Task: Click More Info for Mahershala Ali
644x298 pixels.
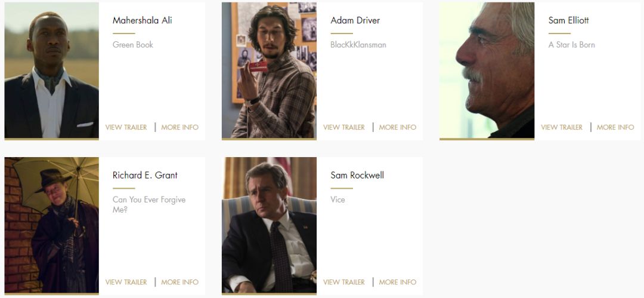Action: 180,127
